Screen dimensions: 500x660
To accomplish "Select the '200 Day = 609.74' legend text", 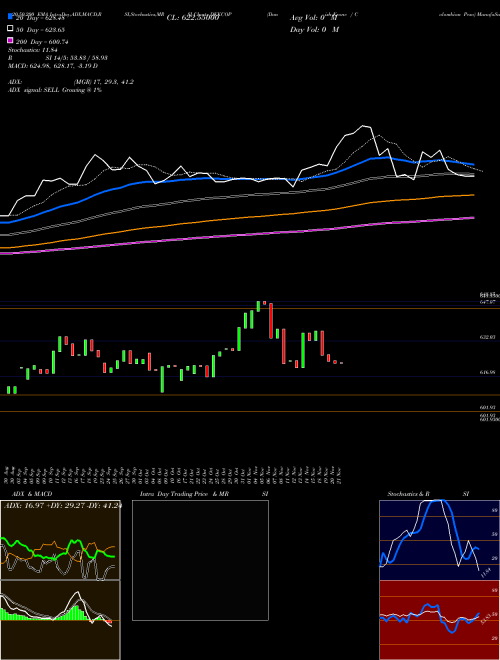I will click(43, 42).
